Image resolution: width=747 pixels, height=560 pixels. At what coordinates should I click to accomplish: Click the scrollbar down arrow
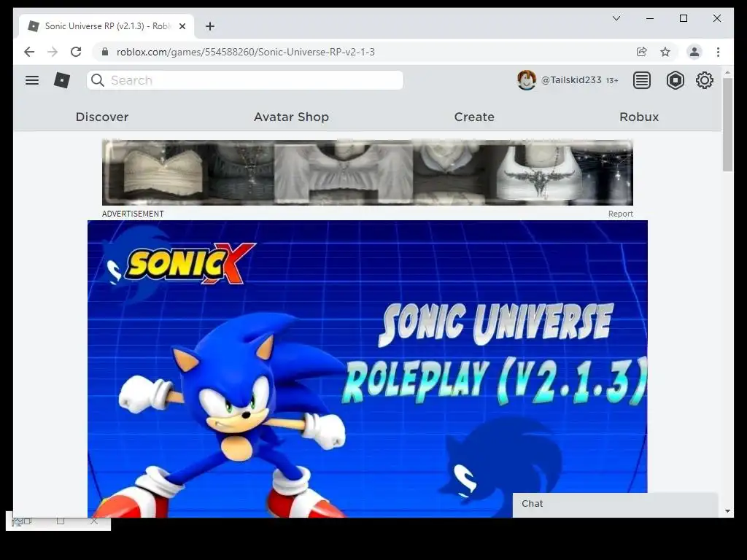pyautogui.click(x=727, y=511)
